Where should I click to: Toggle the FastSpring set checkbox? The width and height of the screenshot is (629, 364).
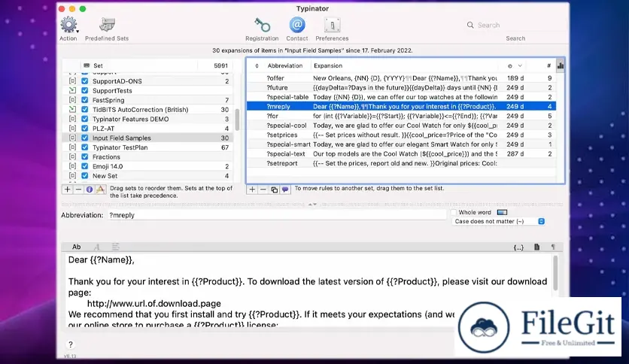(x=84, y=100)
